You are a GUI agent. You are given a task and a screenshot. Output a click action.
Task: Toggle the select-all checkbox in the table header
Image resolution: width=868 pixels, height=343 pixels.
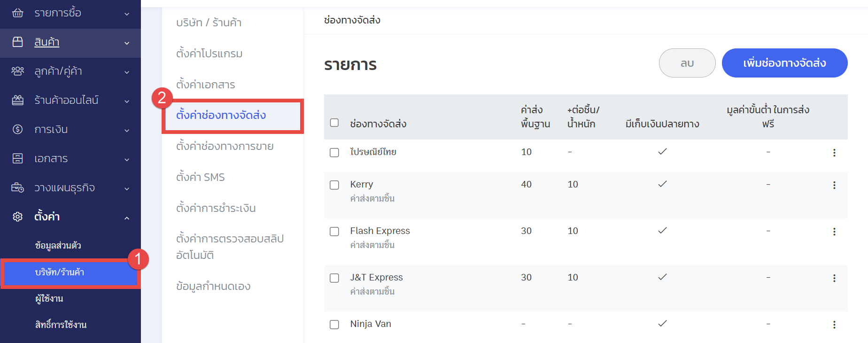click(x=334, y=123)
